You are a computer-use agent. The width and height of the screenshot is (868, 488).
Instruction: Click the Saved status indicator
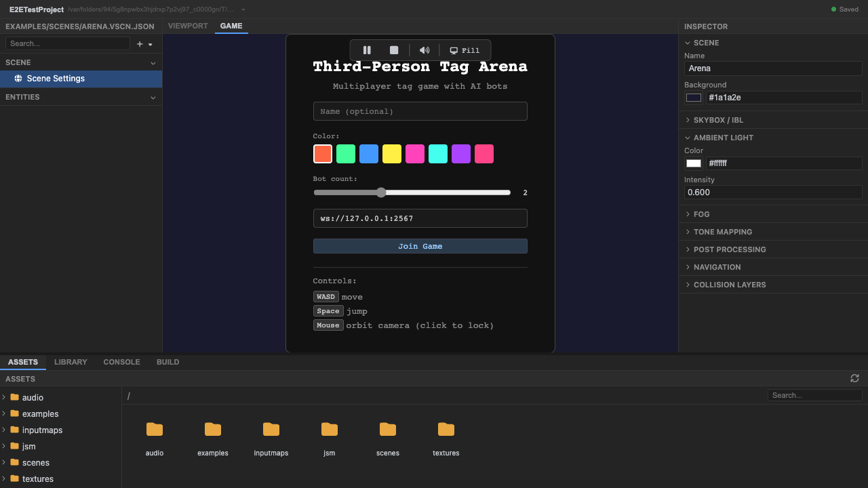point(845,9)
